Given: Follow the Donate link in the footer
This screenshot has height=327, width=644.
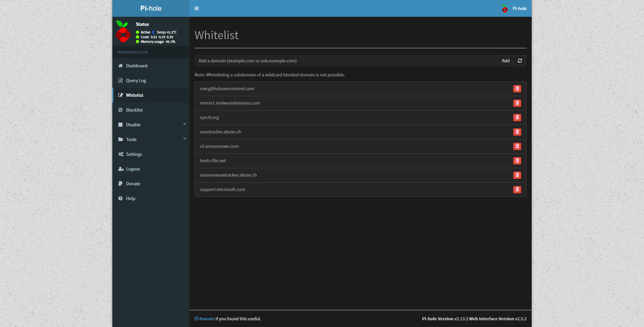Looking at the screenshot, I should [207, 319].
